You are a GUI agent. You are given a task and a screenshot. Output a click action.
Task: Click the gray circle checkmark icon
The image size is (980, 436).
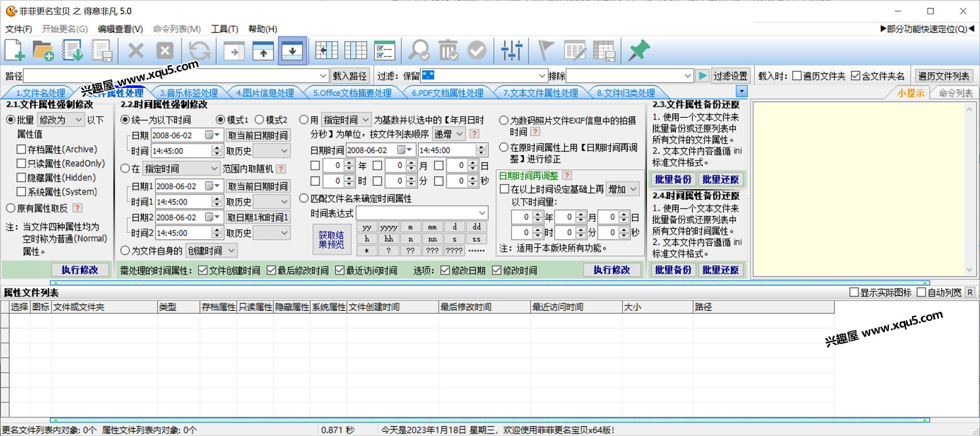[x=477, y=51]
